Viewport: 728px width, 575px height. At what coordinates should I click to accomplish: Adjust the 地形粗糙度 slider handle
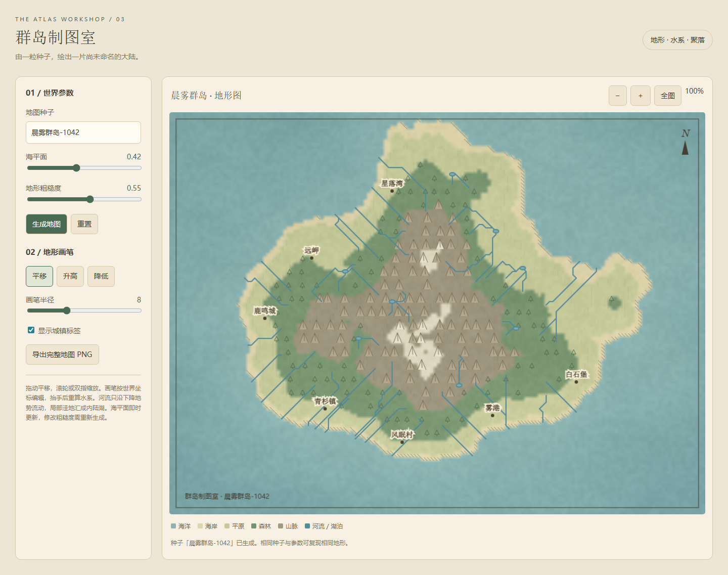pyautogui.click(x=90, y=199)
